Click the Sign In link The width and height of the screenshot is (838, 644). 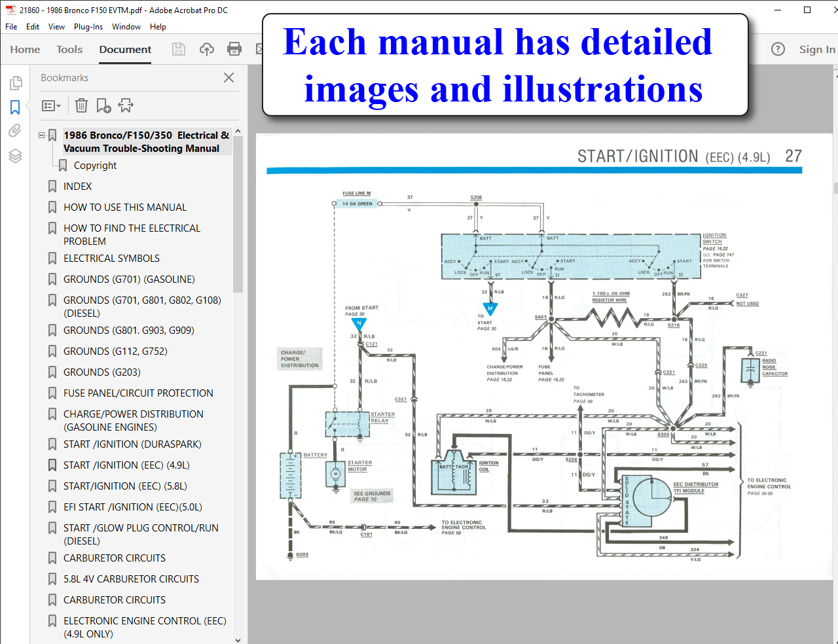[x=817, y=49]
